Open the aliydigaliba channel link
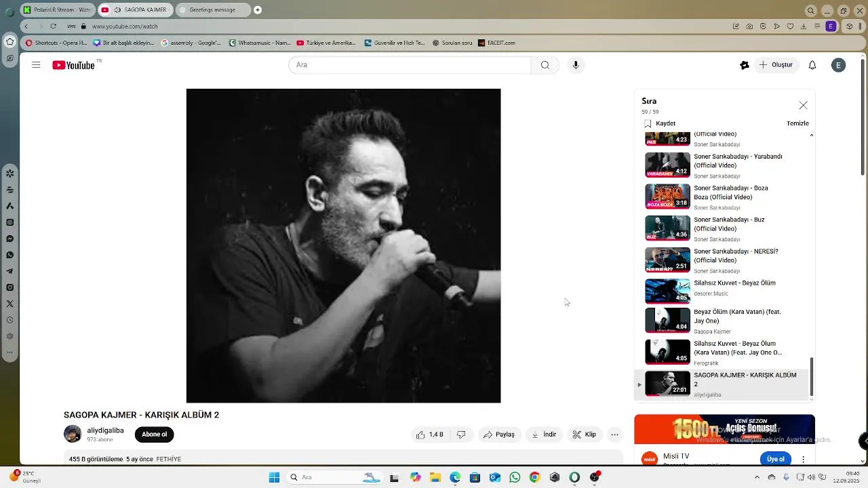868x488 pixels. (x=105, y=430)
